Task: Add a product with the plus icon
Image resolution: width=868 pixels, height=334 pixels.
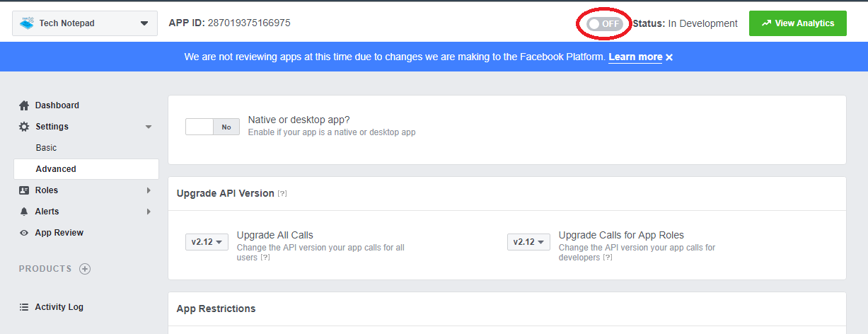Action: (x=85, y=269)
